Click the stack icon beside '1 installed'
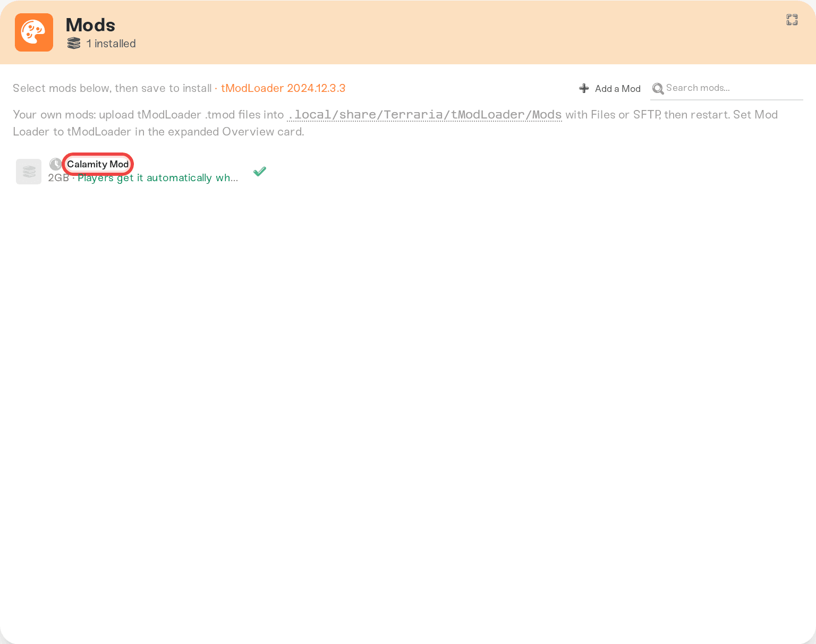This screenshot has width=816, height=644. 74,44
